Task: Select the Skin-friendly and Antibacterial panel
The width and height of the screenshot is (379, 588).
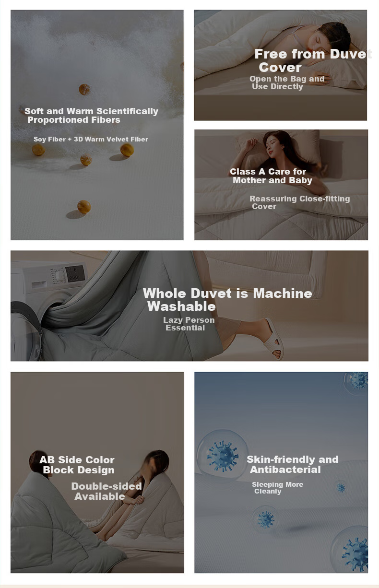Action: [x=281, y=472]
